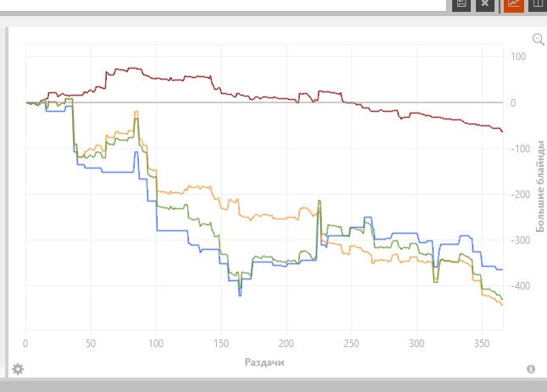547x392 pixels.
Task: Click the 100 tick on the x-axis
Action: [x=156, y=343]
